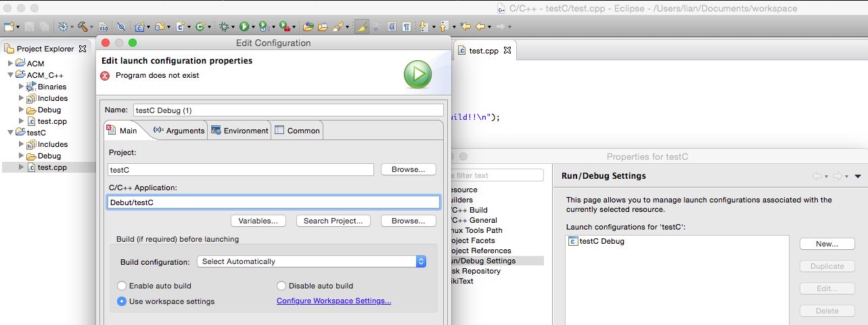This screenshot has height=325, width=868.
Task: Select Use workspace settings radio button
Action: [122, 301]
